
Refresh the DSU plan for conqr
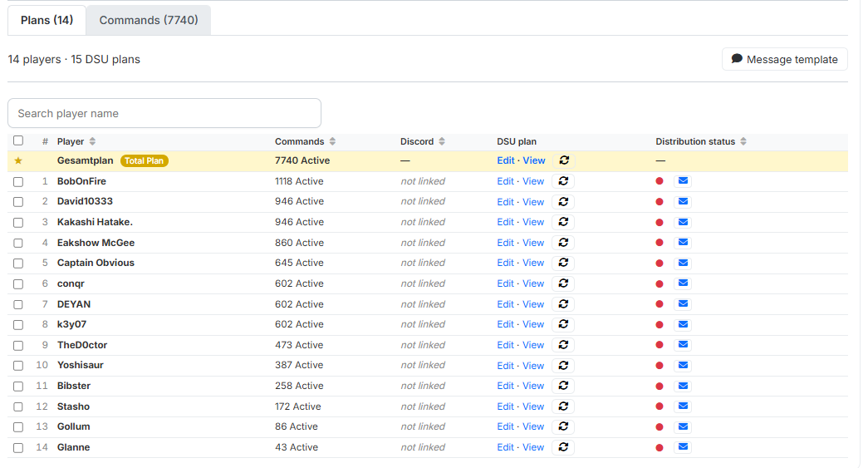click(563, 283)
